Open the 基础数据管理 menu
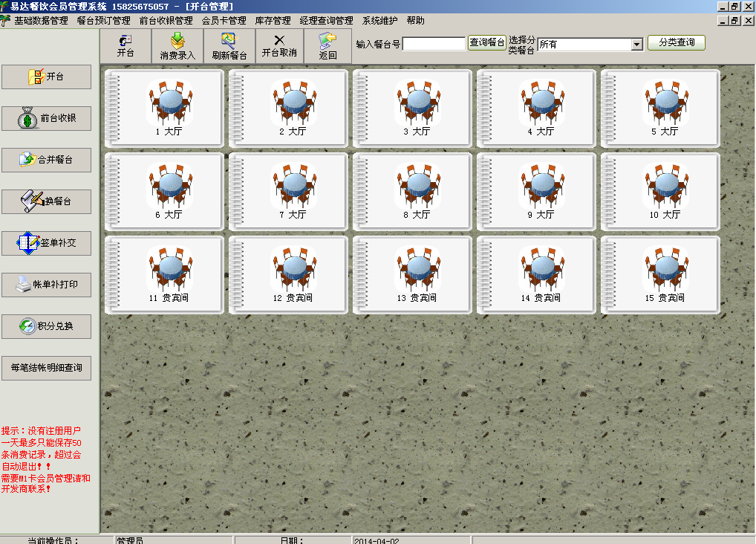 click(x=41, y=21)
